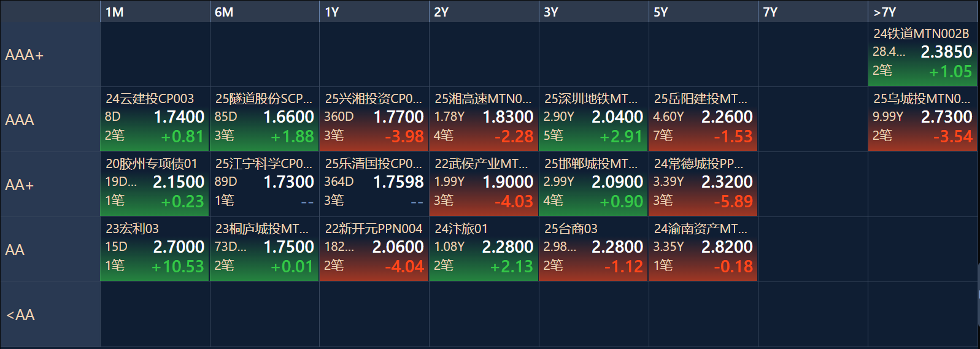Click the 23宏利03 bond tile

tap(155, 249)
